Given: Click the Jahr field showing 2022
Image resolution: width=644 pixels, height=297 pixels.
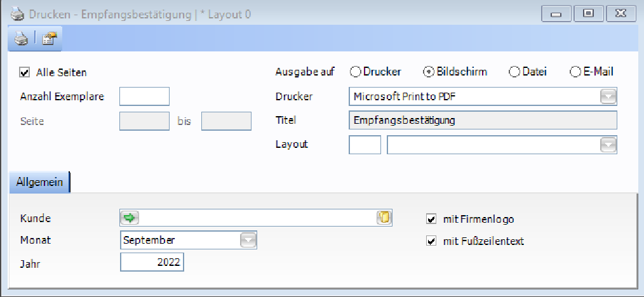Looking at the screenshot, I should point(152,261).
